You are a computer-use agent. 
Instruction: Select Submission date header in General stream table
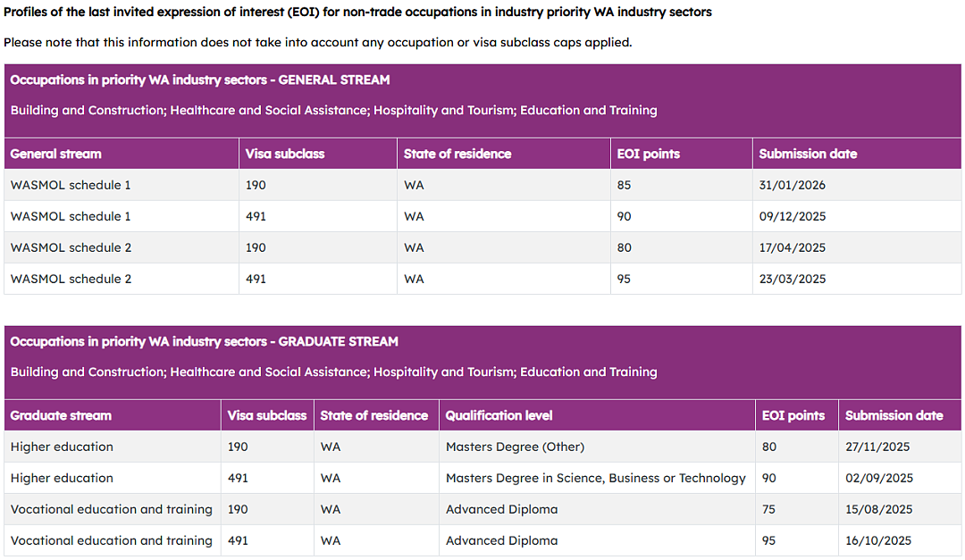(857, 154)
